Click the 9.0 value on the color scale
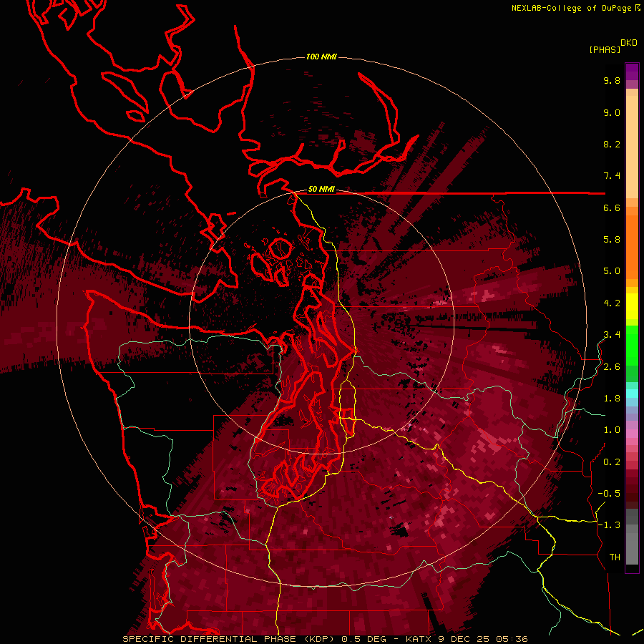 (x=612, y=112)
